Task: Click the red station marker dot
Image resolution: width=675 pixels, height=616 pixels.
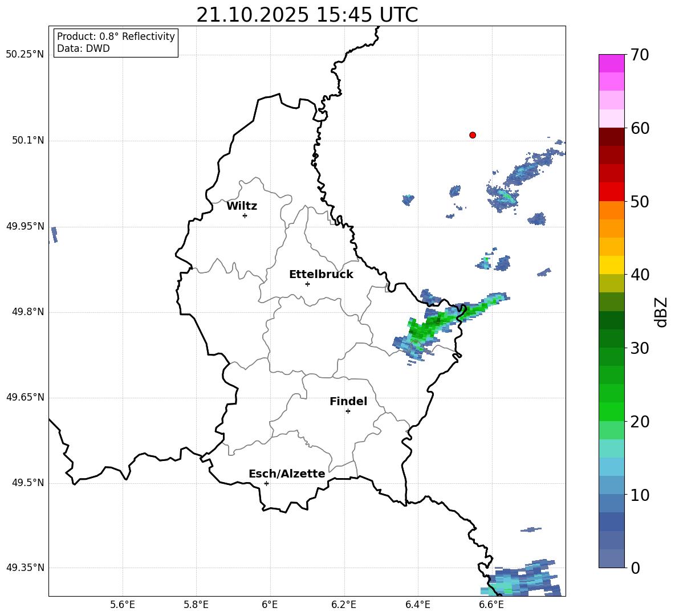Action: pos(472,135)
